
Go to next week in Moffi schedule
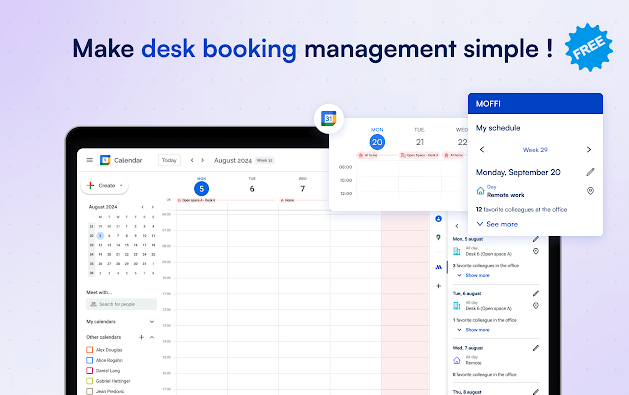(x=588, y=150)
